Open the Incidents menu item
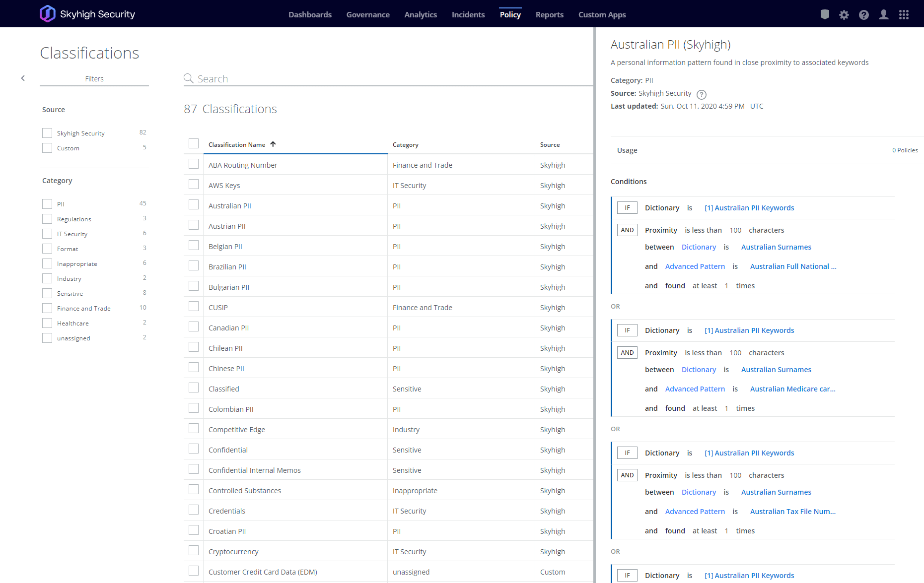This screenshot has height=583, width=924. 468,14
